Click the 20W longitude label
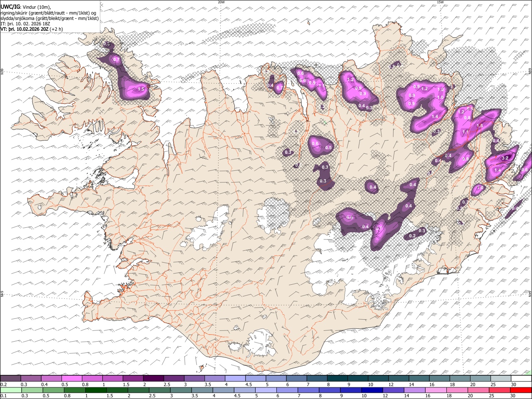Screen dimensions: 532x399 tap(221, 2)
